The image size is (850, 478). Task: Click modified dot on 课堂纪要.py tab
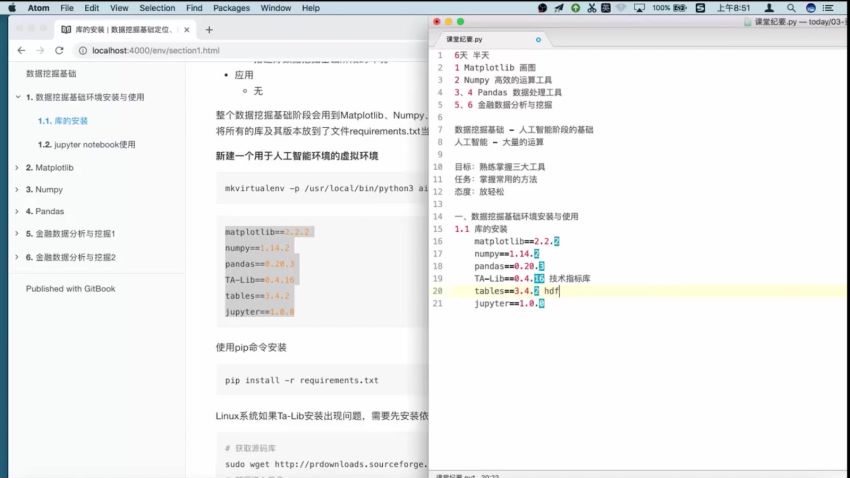pos(538,40)
